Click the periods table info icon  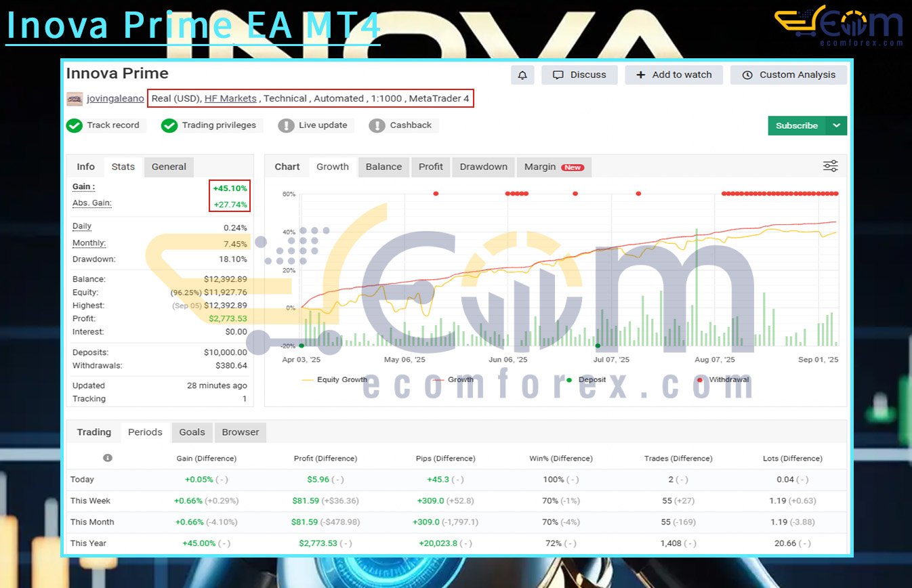107,458
